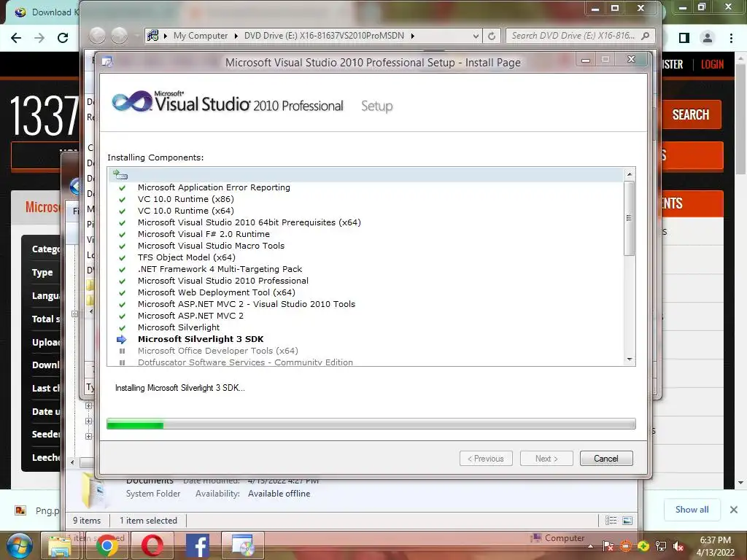Click pending icon beside Microsoft Office Developer Tools
This screenshot has width=747, height=560.
tap(122, 351)
